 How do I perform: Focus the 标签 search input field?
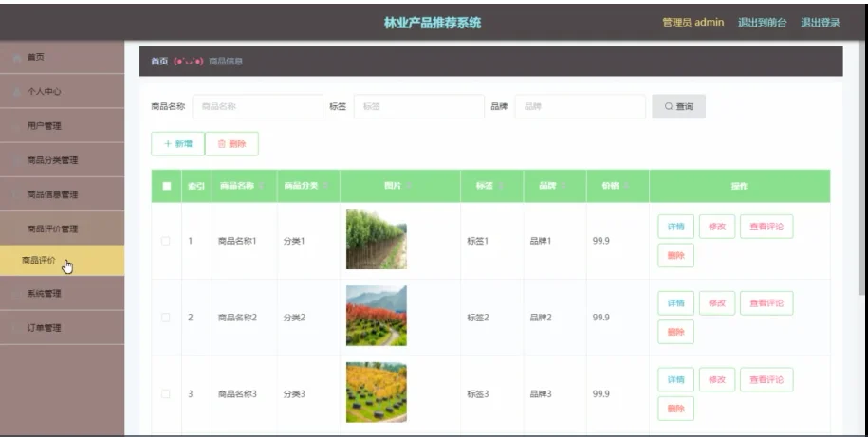click(419, 106)
